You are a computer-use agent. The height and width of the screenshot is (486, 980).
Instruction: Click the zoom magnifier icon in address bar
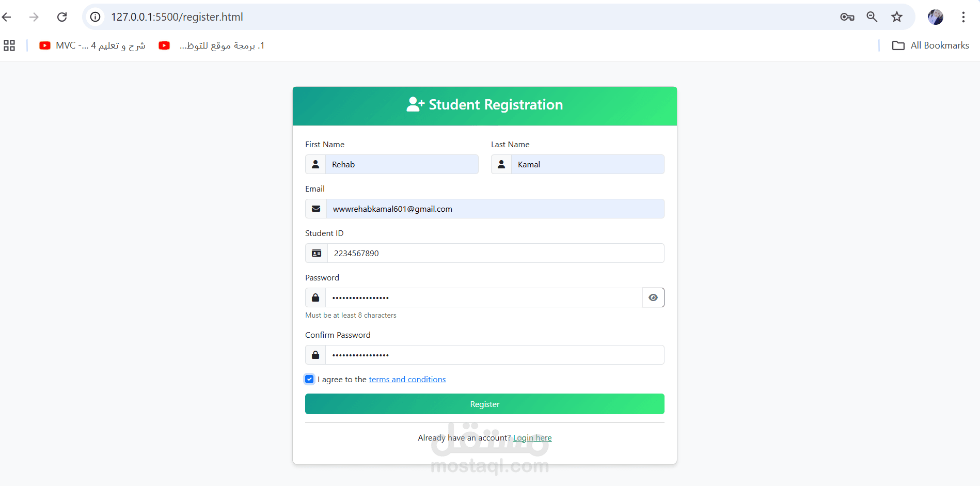click(x=872, y=17)
